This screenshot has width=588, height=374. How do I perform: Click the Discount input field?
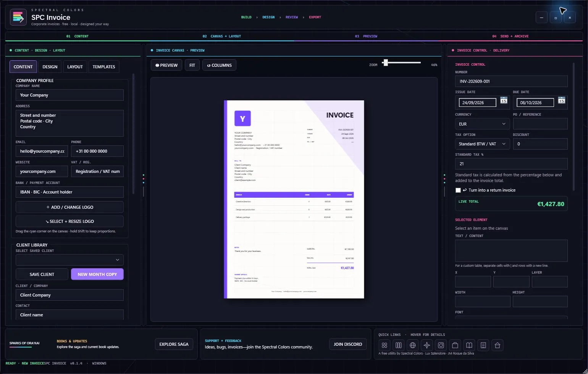pos(540,144)
